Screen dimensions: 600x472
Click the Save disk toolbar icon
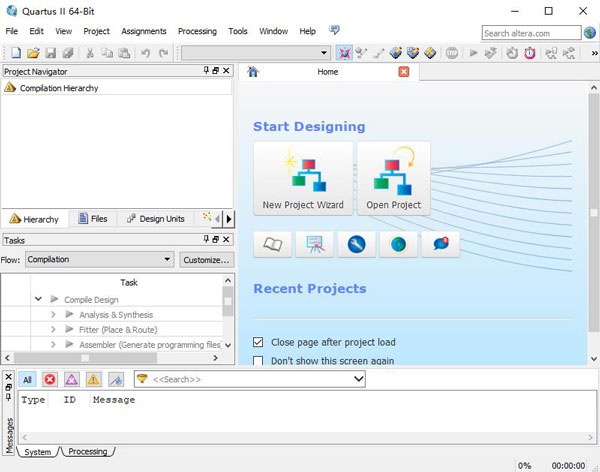click(51, 52)
